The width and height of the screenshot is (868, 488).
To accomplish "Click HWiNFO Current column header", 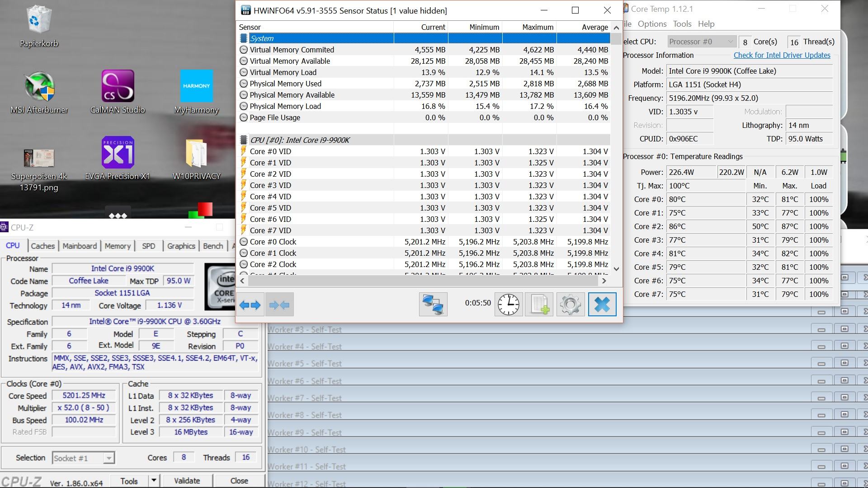I will pos(421,27).
